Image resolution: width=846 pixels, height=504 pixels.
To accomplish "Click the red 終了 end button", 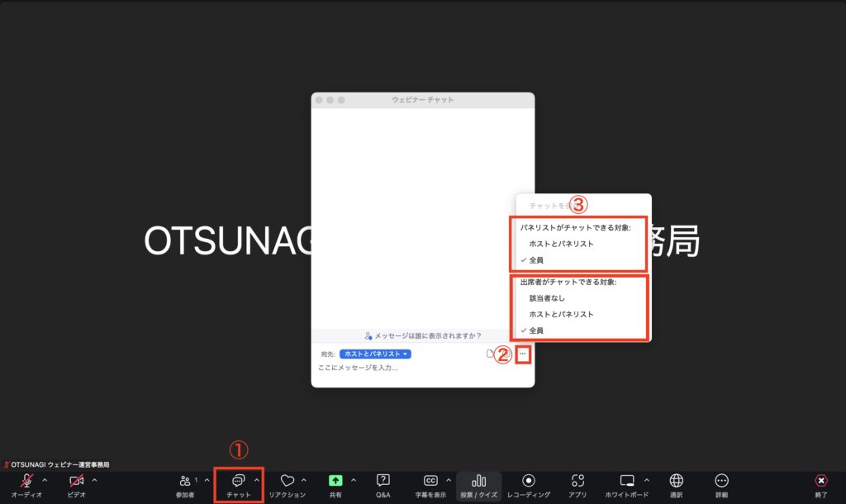I will [x=820, y=481].
